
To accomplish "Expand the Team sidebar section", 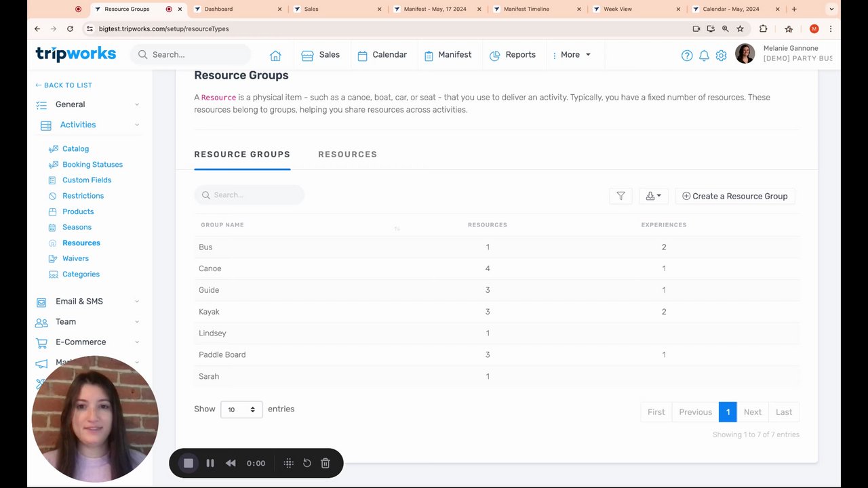I will point(88,322).
